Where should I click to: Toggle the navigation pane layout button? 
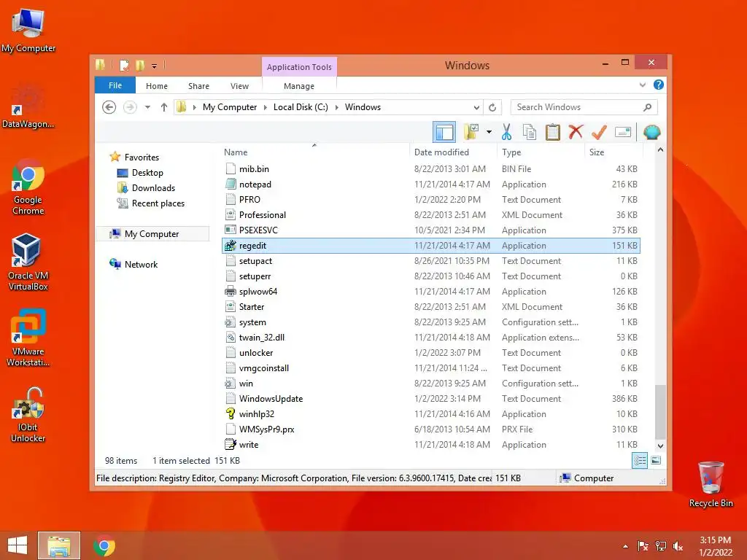(x=444, y=133)
